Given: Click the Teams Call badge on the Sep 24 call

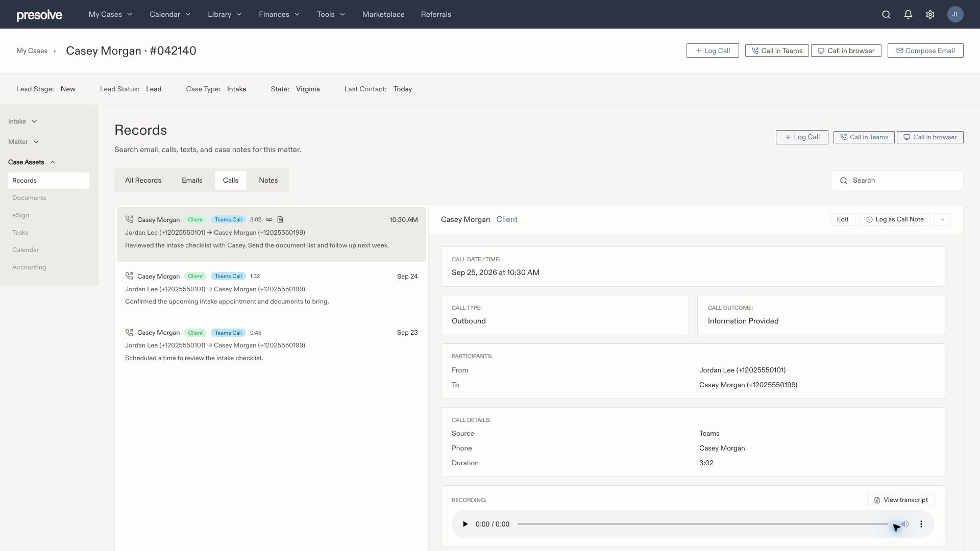Looking at the screenshot, I should [x=228, y=276].
